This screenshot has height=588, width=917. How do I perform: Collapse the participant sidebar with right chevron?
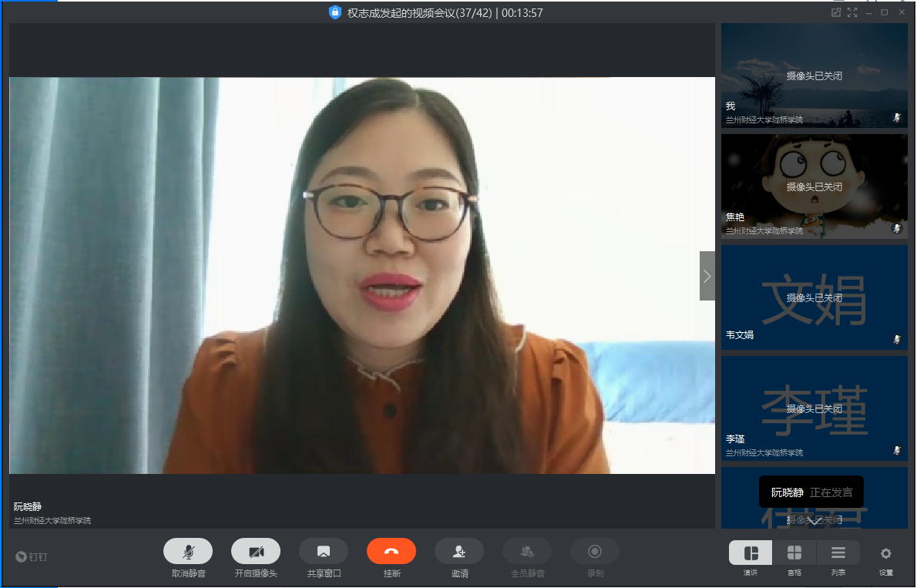click(x=707, y=275)
